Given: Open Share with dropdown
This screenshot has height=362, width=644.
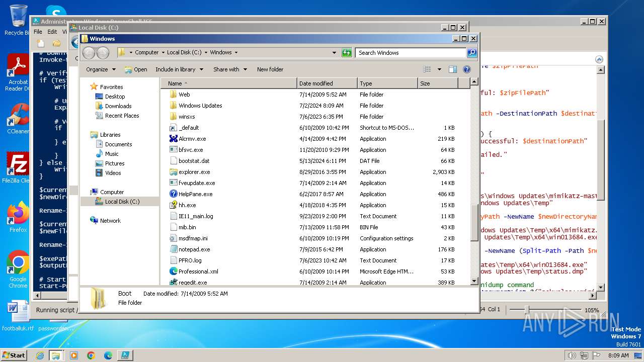Looking at the screenshot, I should coord(230,69).
